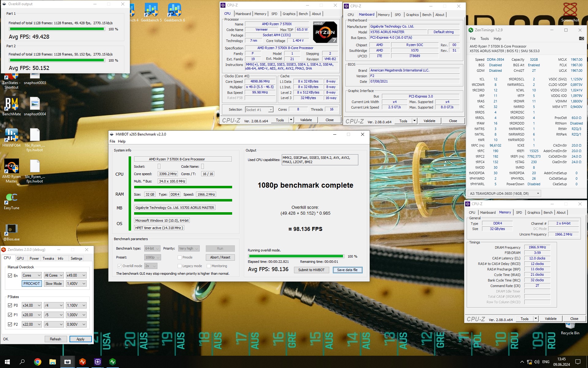
Task: Click the HWBOT overkill progress bar
Action: pyautogui.click(x=296, y=256)
